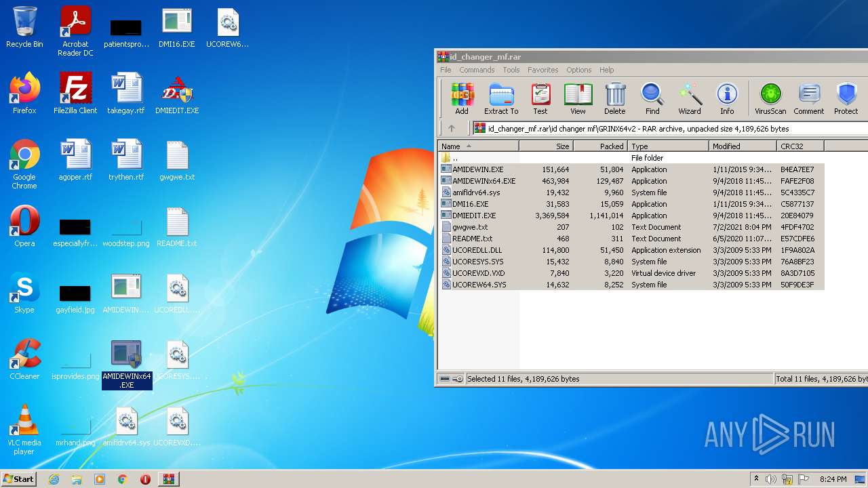Image resolution: width=868 pixels, height=488 pixels.
Task: Click the Windows Start button
Action: tap(18, 479)
